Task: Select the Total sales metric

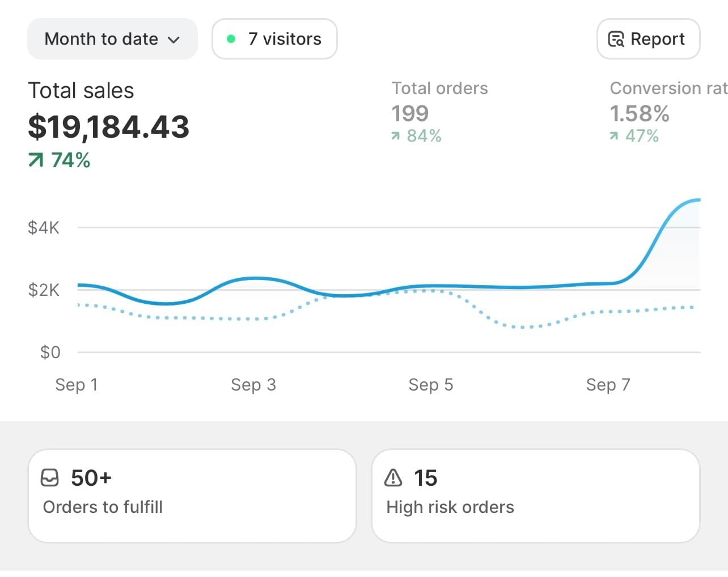Action: coord(81,91)
